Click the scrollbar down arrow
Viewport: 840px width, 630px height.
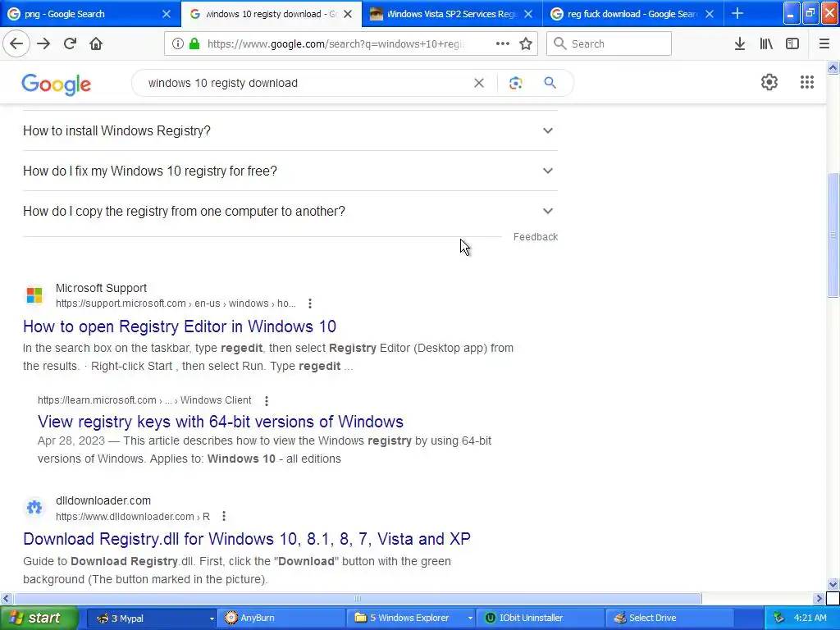tap(833, 584)
